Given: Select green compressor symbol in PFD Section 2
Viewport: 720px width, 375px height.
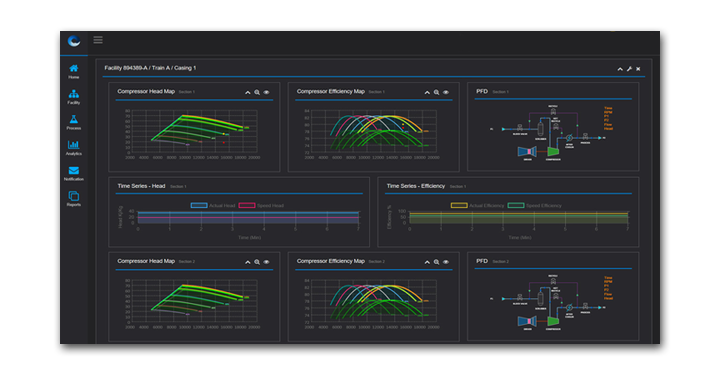Looking at the screenshot, I should tap(553, 321).
